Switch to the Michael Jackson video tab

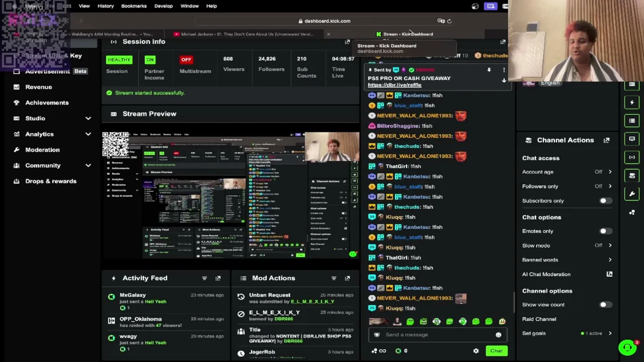click(247, 34)
